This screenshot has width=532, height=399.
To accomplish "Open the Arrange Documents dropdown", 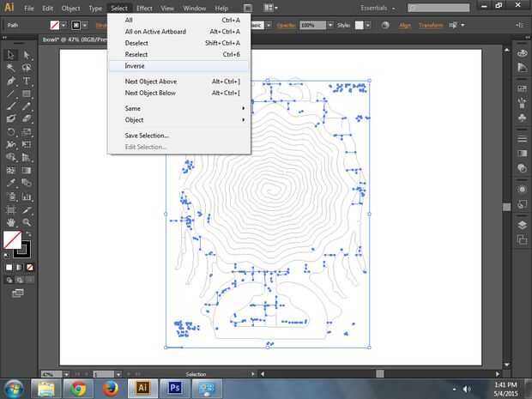I will point(270,8).
